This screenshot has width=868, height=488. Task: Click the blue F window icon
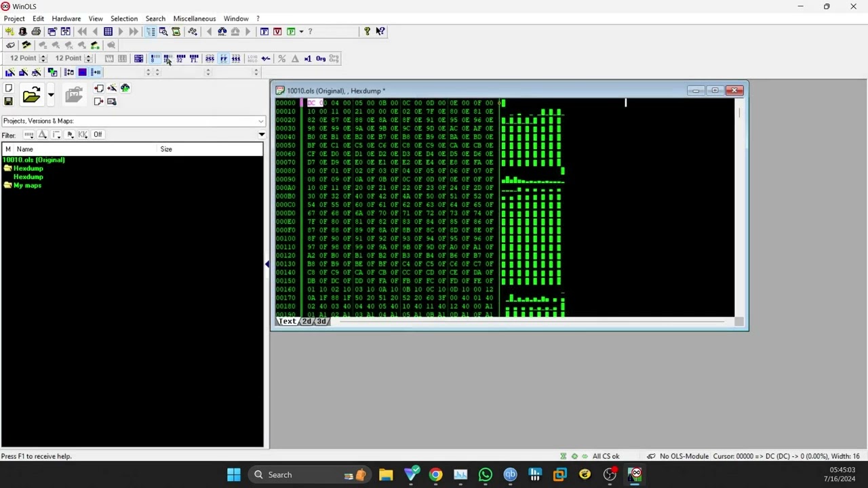[x=264, y=31]
